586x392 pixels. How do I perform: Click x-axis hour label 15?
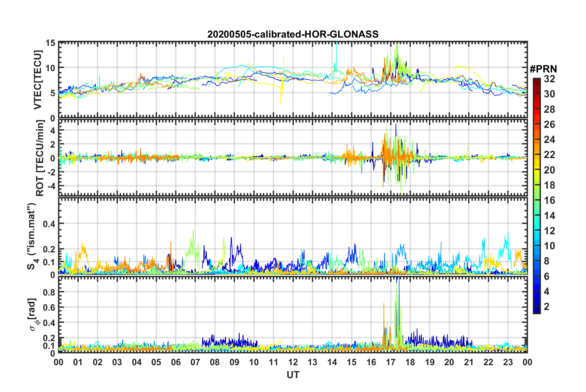click(352, 362)
